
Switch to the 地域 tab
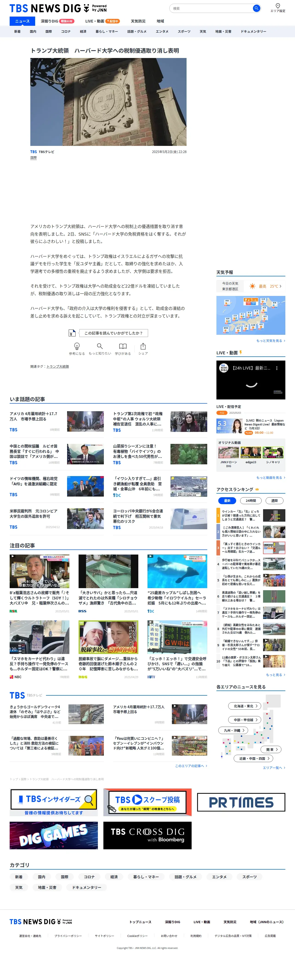pos(160,21)
